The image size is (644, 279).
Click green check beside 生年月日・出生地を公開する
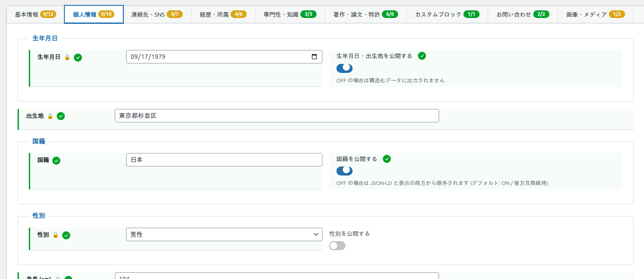click(422, 56)
